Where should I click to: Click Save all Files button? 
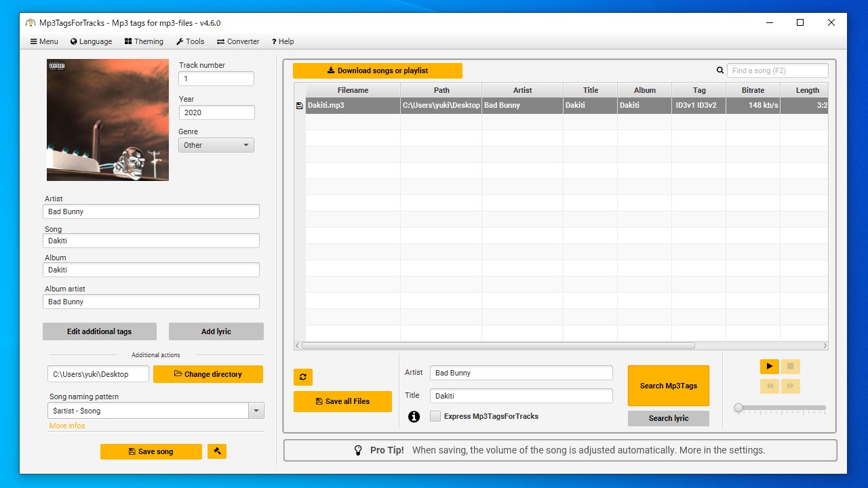pyautogui.click(x=342, y=401)
